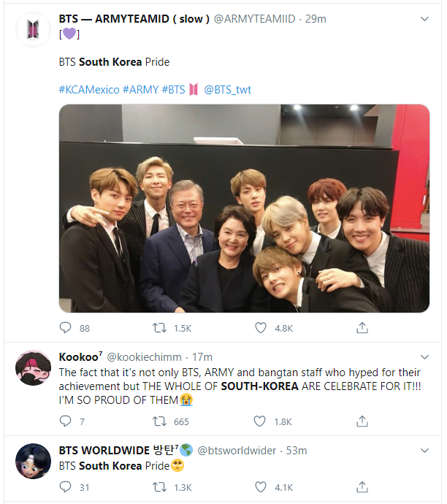
Task: Open the group photo in the tweet
Action: [x=244, y=208]
